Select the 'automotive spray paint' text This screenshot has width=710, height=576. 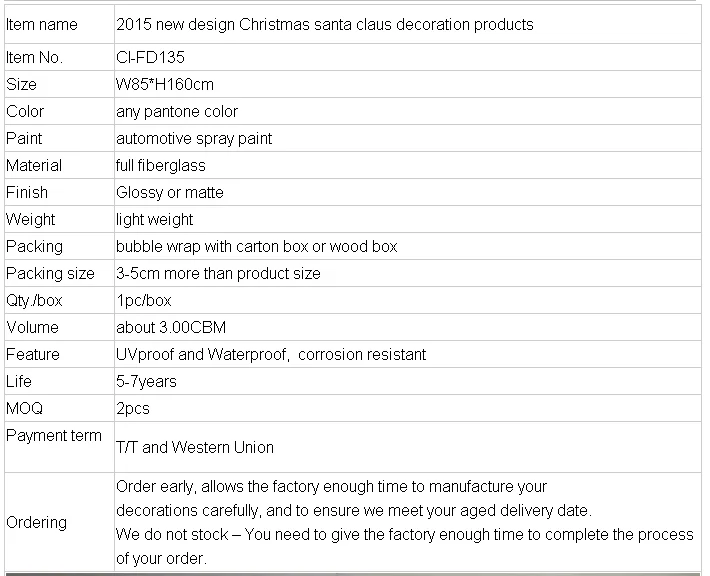(194, 138)
